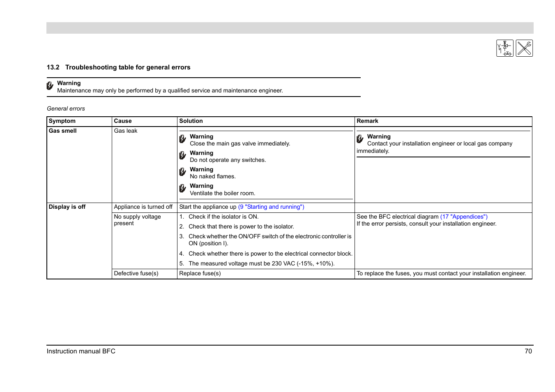Click 'If the error persists, consult your installation engineer.'
The image size is (555, 392).
click(x=426, y=224)
